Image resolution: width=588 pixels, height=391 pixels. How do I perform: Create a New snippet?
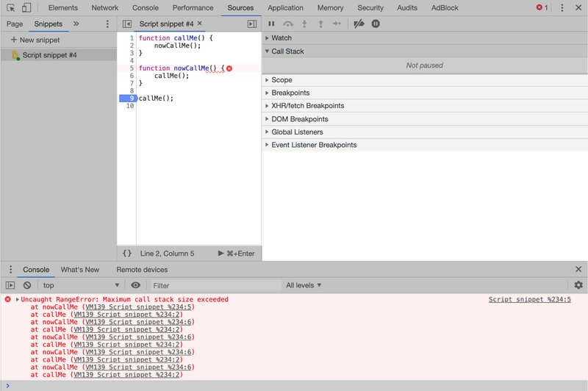pyautogui.click(x=35, y=40)
